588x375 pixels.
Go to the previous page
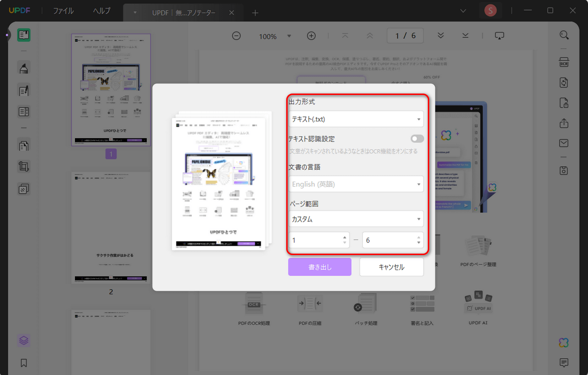tap(370, 36)
